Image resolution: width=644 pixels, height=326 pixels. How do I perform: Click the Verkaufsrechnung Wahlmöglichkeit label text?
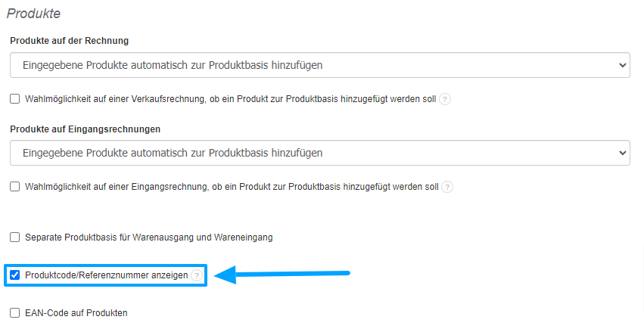pyautogui.click(x=230, y=99)
